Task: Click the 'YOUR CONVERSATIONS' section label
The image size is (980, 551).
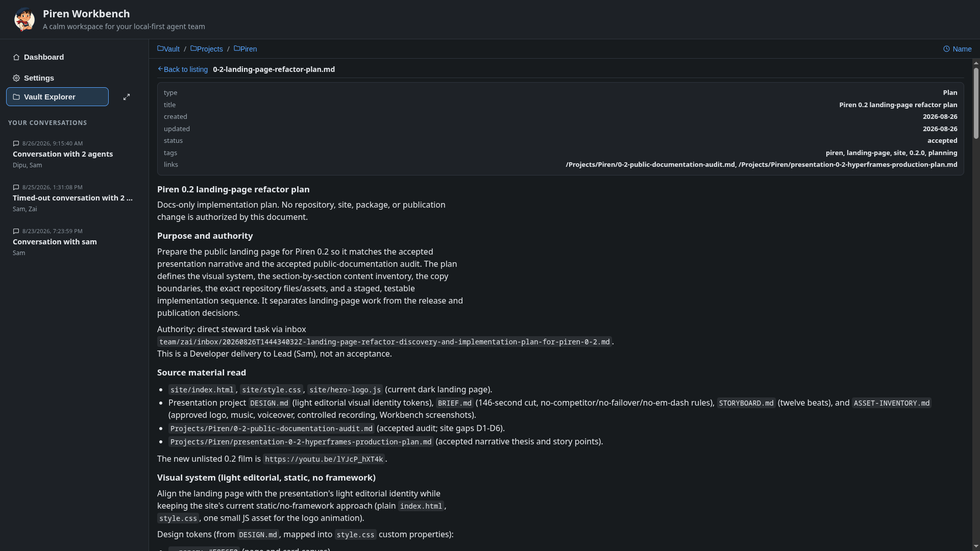Action: click(x=47, y=123)
